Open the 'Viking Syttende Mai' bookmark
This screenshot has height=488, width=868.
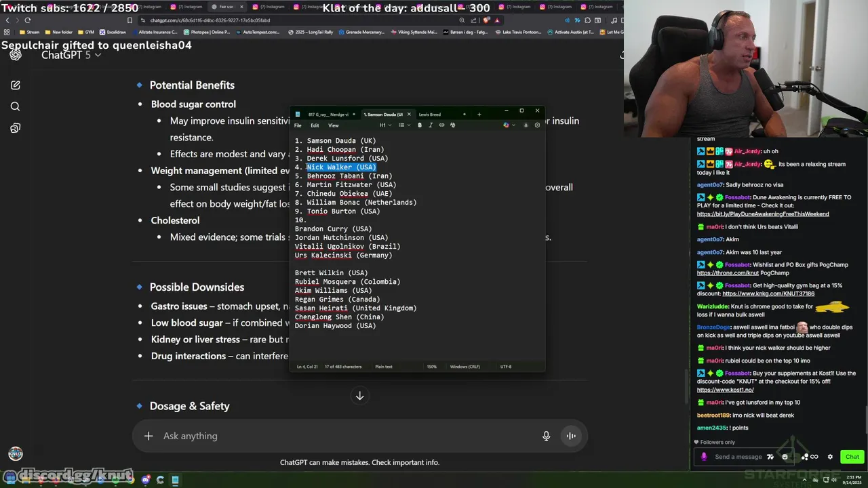pyautogui.click(x=414, y=32)
